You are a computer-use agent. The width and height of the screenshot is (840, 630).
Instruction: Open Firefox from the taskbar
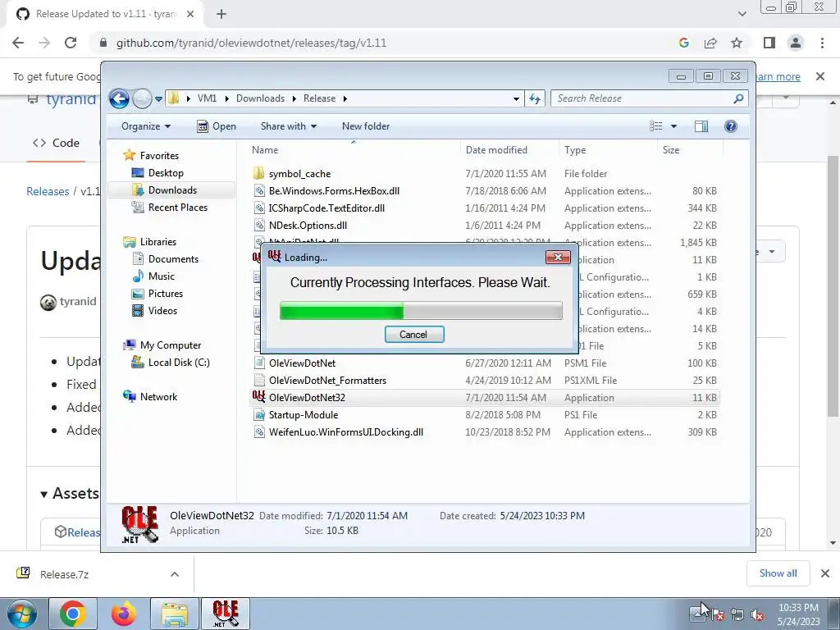tap(124, 614)
